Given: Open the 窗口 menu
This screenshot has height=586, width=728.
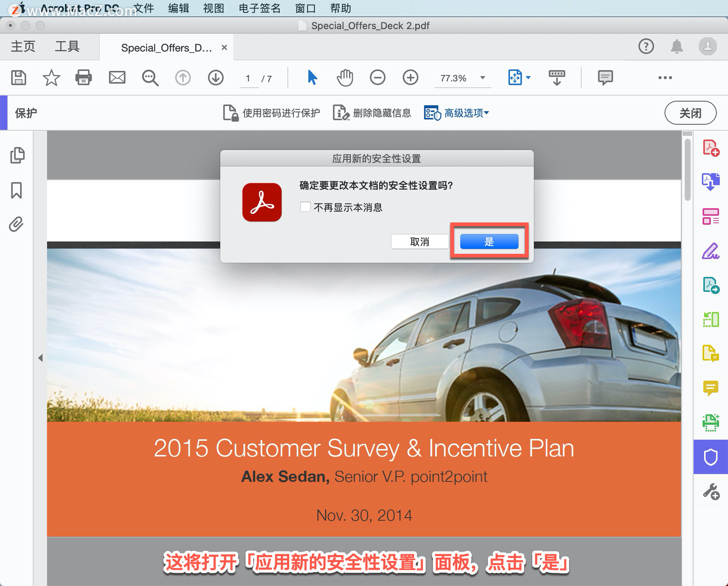Looking at the screenshot, I should [305, 8].
